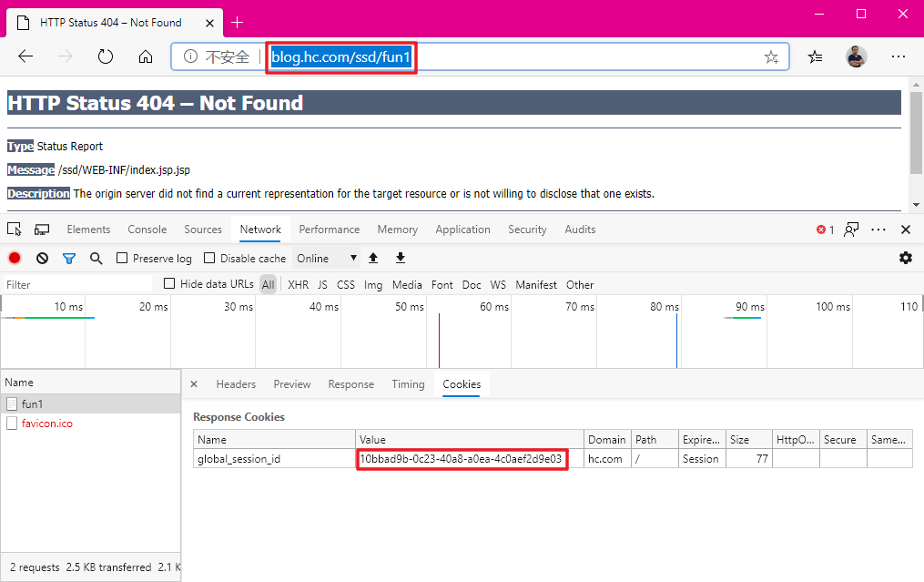Open the Performance tab

click(329, 230)
